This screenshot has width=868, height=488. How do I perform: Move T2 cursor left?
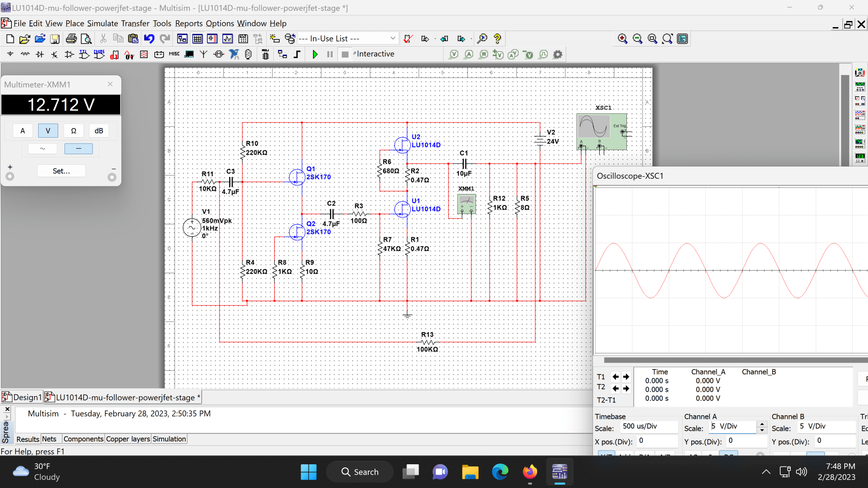coord(615,388)
